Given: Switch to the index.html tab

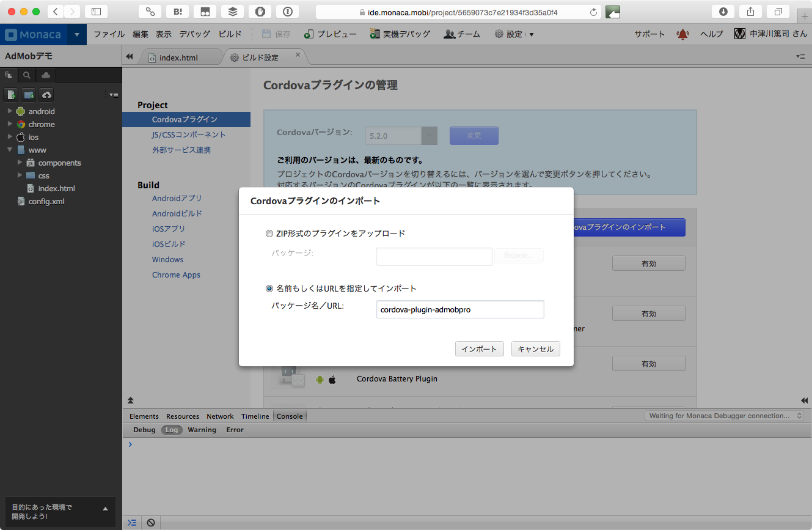Looking at the screenshot, I should (178, 57).
